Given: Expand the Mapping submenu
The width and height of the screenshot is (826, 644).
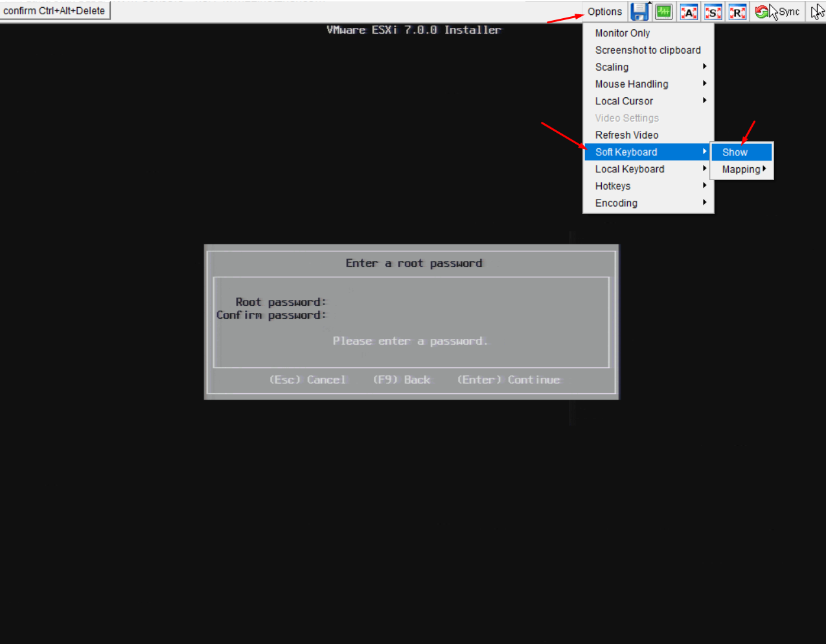Looking at the screenshot, I should coord(742,169).
